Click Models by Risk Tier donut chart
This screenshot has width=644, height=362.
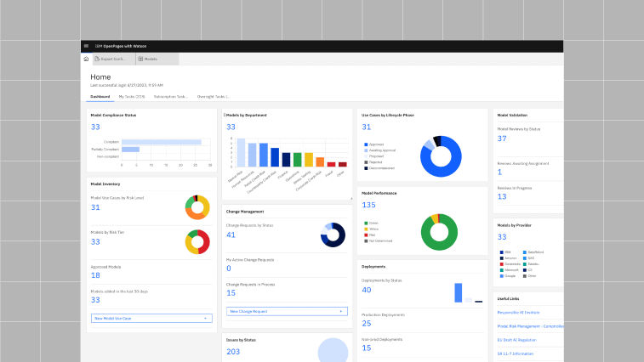pyautogui.click(x=197, y=241)
